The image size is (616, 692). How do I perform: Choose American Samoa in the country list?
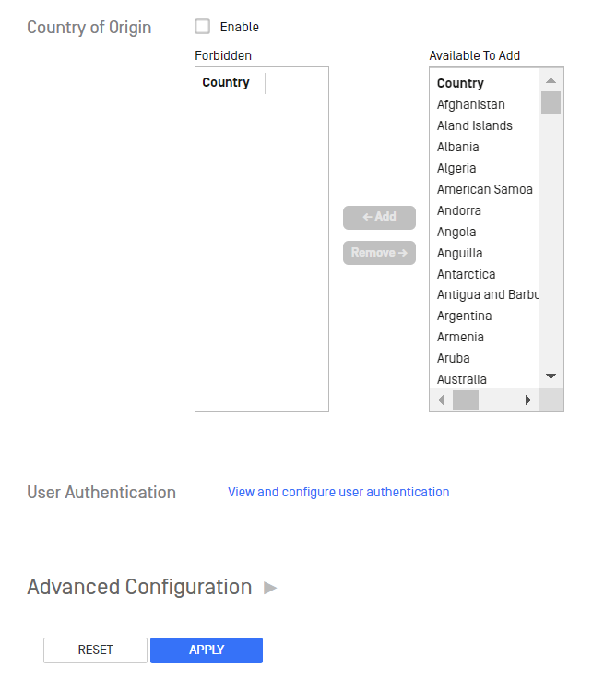pos(485,189)
